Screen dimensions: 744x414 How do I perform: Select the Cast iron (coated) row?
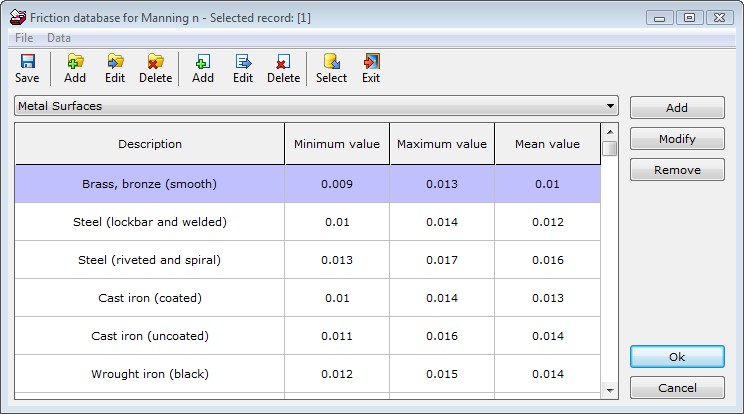pos(150,298)
